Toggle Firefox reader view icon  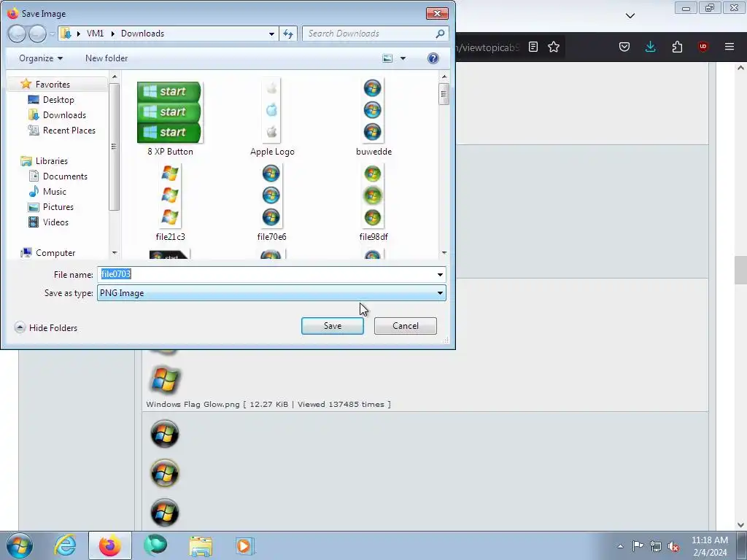533,47
